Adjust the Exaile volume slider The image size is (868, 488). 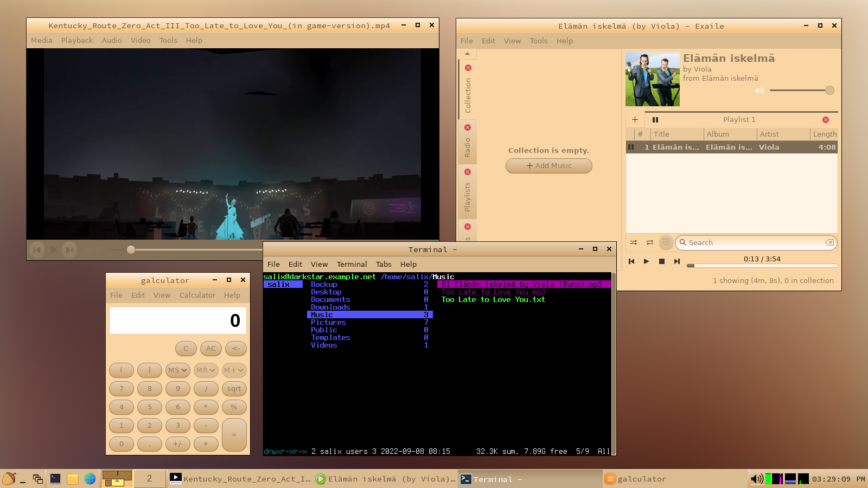(802, 91)
